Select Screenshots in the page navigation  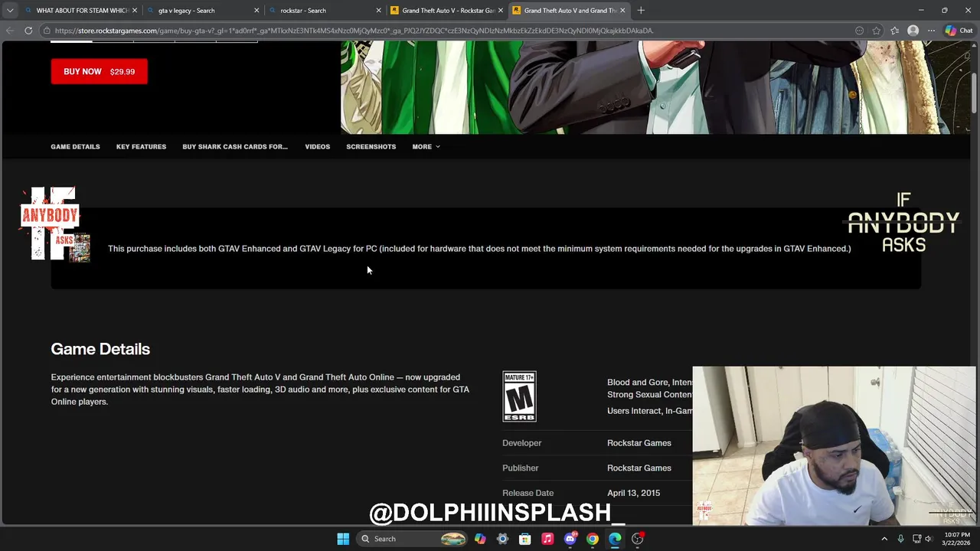tap(371, 146)
